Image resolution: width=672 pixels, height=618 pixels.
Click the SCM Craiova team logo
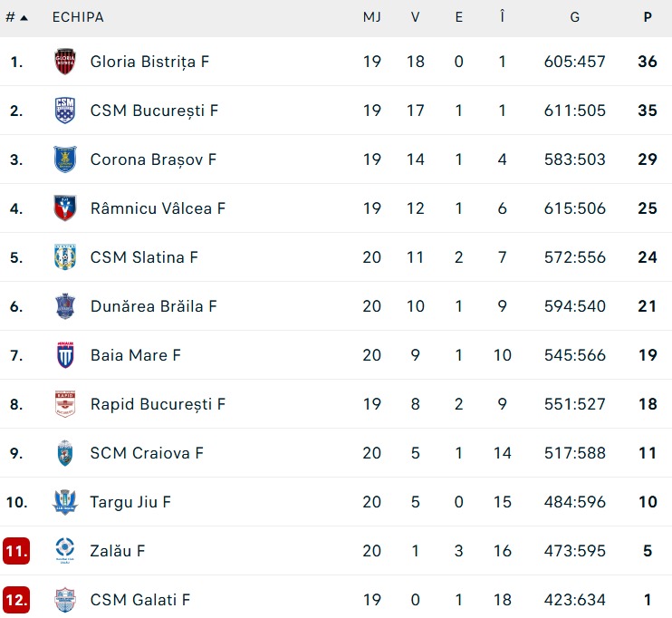point(65,453)
